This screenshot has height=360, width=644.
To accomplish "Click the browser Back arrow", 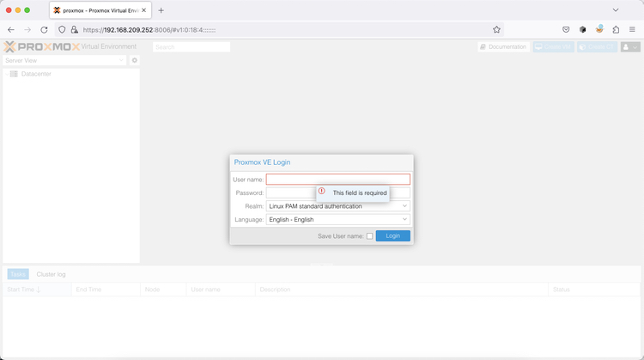I will pyautogui.click(x=11, y=29).
